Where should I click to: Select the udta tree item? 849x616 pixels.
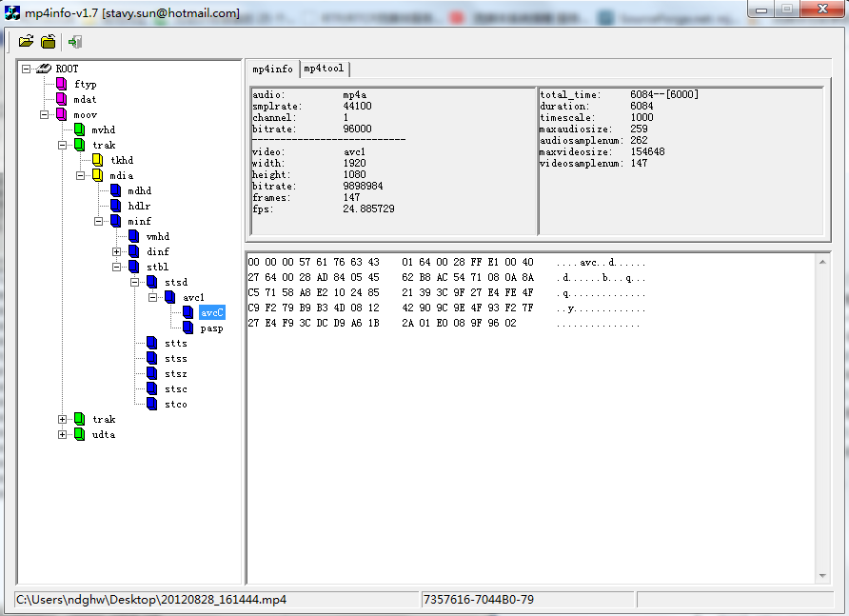pyautogui.click(x=104, y=434)
